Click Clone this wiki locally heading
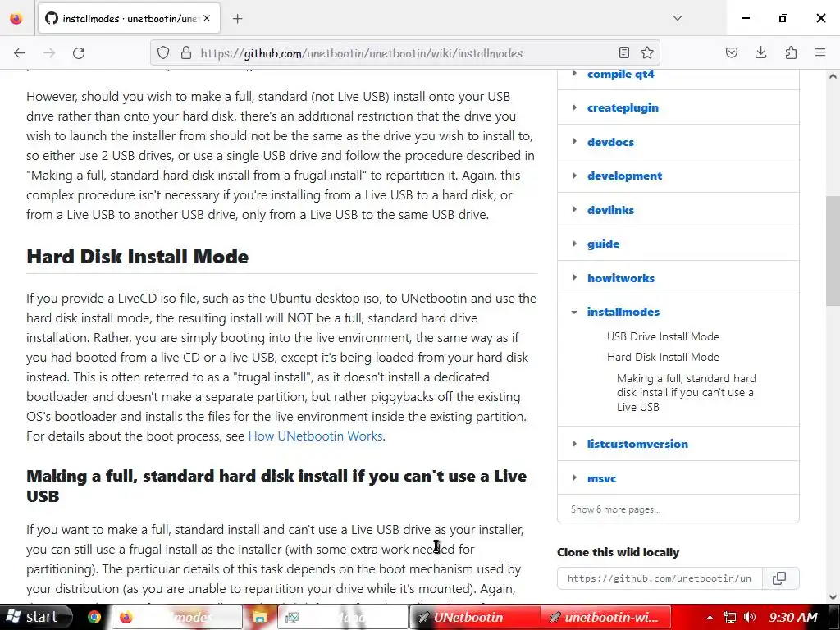The height and width of the screenshot is (630, 840). coord(619,552)
